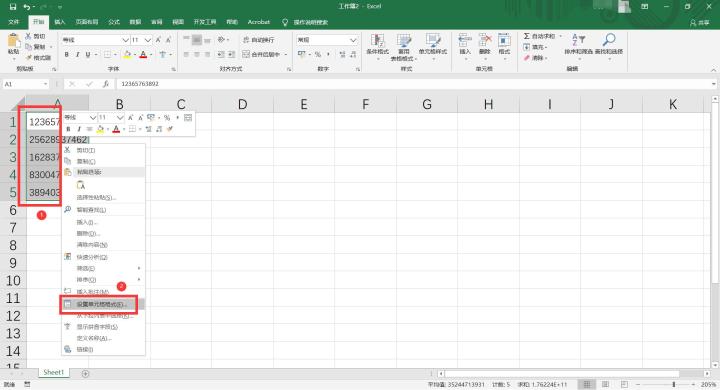Click the Insert Function fx icon
720x390 pixels.
pyautogui.click(x=106, y=84)
